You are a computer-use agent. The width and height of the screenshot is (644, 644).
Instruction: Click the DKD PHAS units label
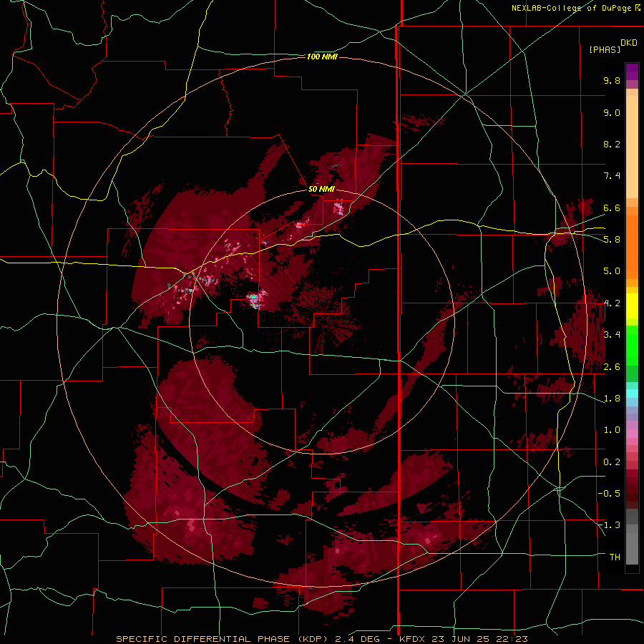click(x=613, y=47)
